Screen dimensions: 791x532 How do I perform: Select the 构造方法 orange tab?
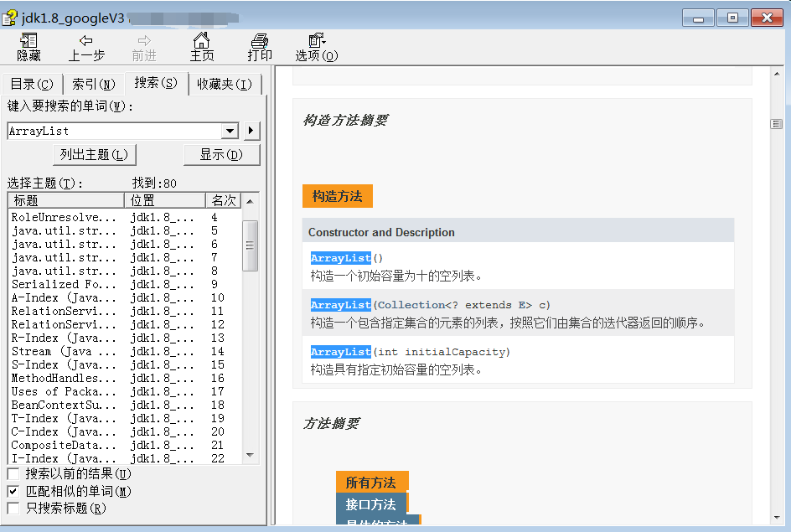pos(338,196)
